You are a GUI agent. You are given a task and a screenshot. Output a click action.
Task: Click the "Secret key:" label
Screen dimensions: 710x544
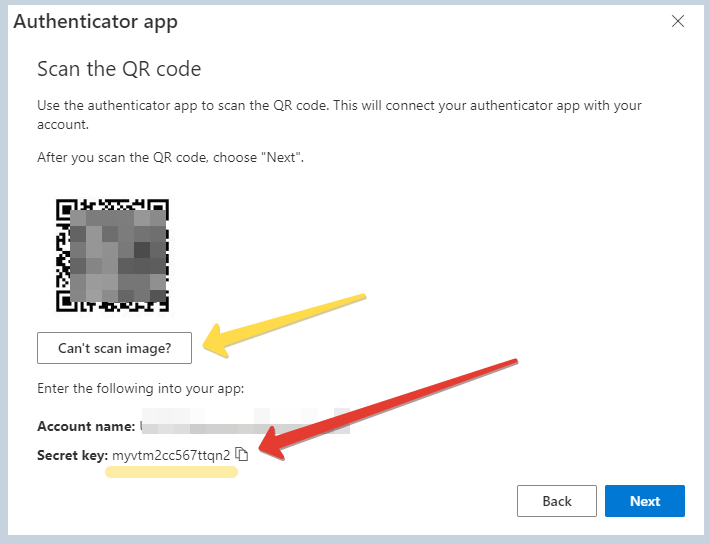pyautogui.click(x=72, y=455)
